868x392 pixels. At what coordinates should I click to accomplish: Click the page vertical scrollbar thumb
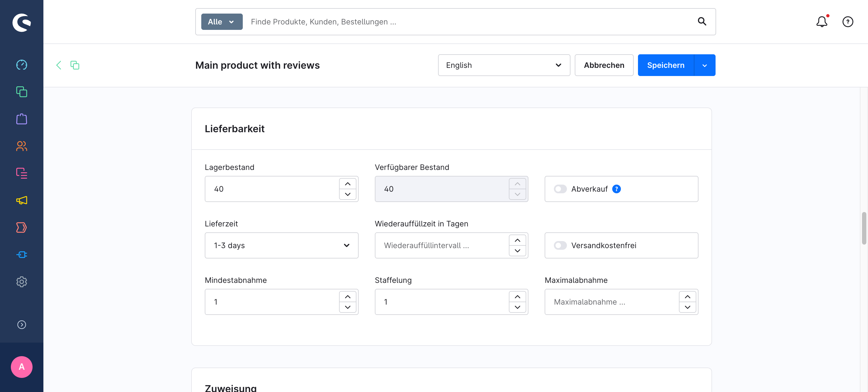point(864,228)
